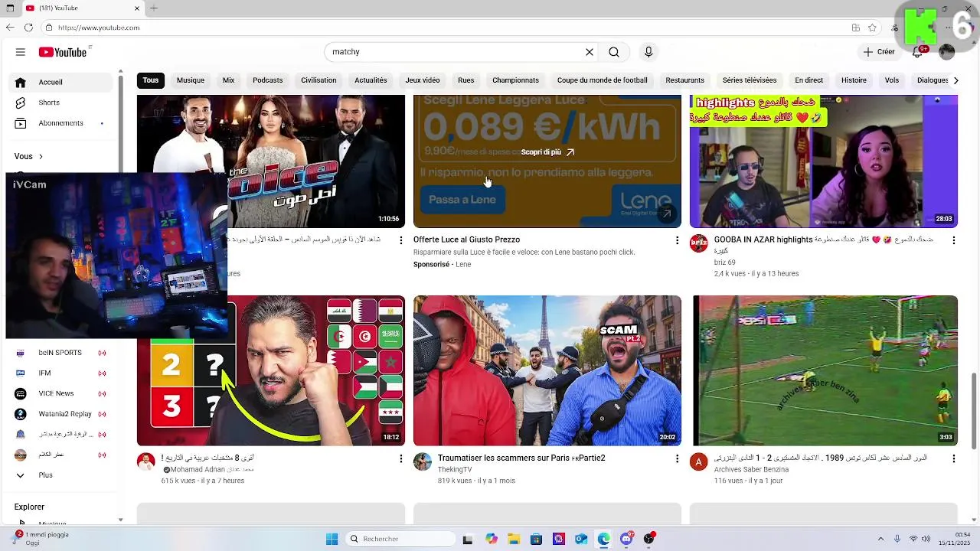Select the Tous filter chip
The image size is (980, 551).
[151, 80]
